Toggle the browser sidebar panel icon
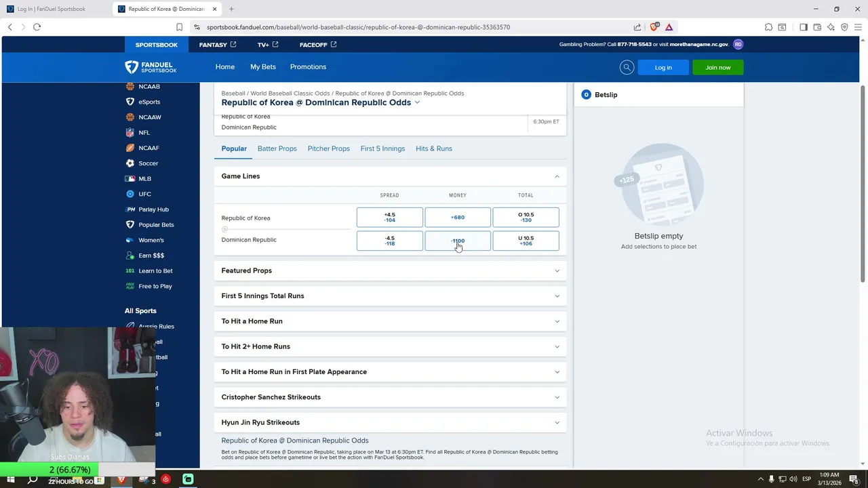The height and width of the screenshot is (488, 868). pos(803,27)
